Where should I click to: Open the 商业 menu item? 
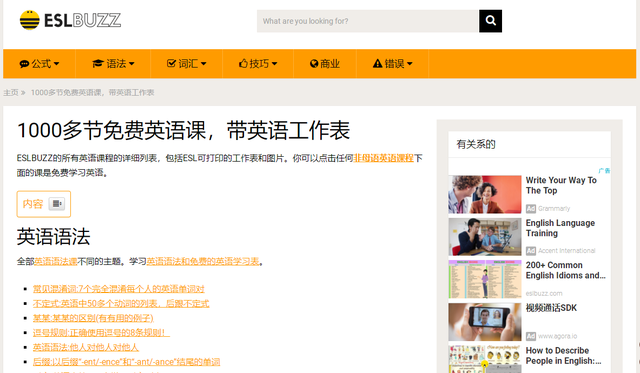point(325,64)
